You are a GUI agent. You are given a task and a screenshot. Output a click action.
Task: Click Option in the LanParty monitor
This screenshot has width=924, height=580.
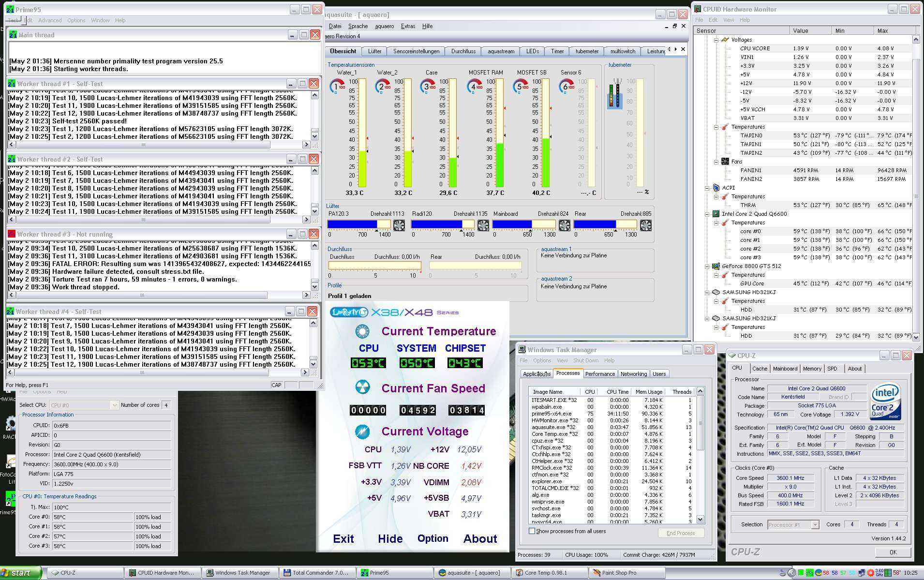[x=432, y=538]
